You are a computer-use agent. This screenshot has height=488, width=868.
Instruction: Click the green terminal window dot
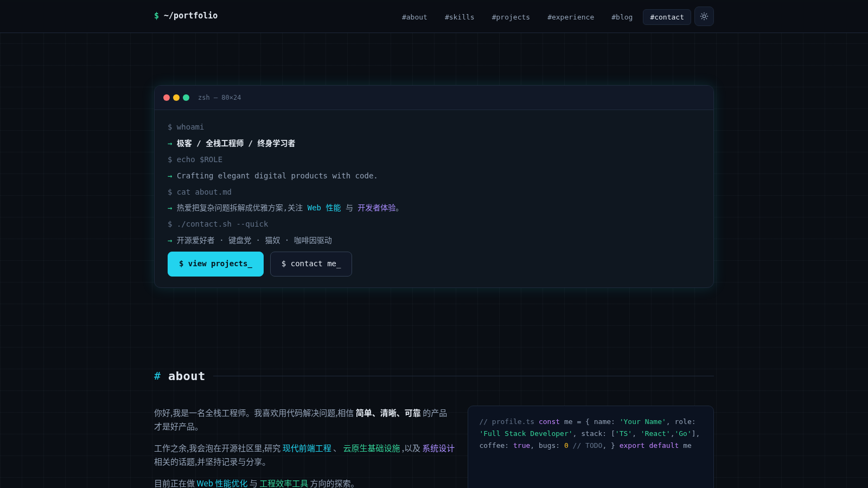(x=186, y=98)
